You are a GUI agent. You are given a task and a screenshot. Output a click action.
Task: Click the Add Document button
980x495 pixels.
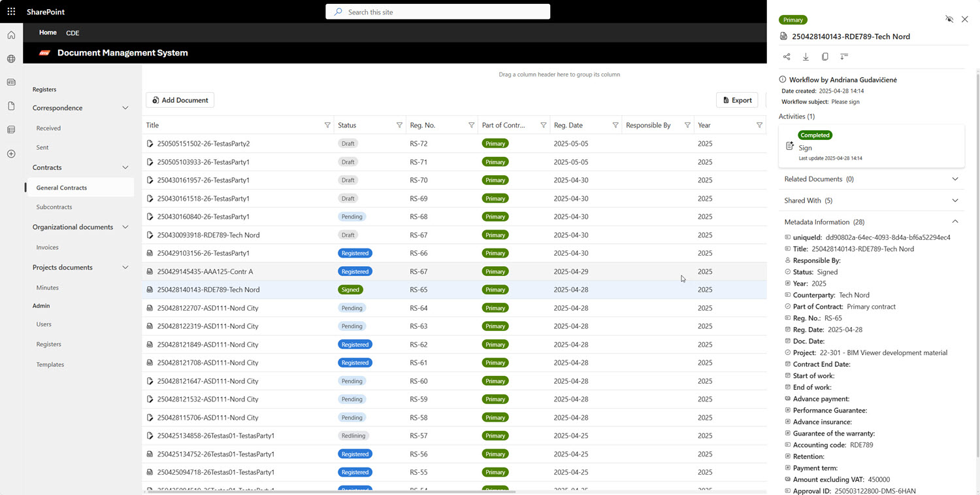(180, 100)
